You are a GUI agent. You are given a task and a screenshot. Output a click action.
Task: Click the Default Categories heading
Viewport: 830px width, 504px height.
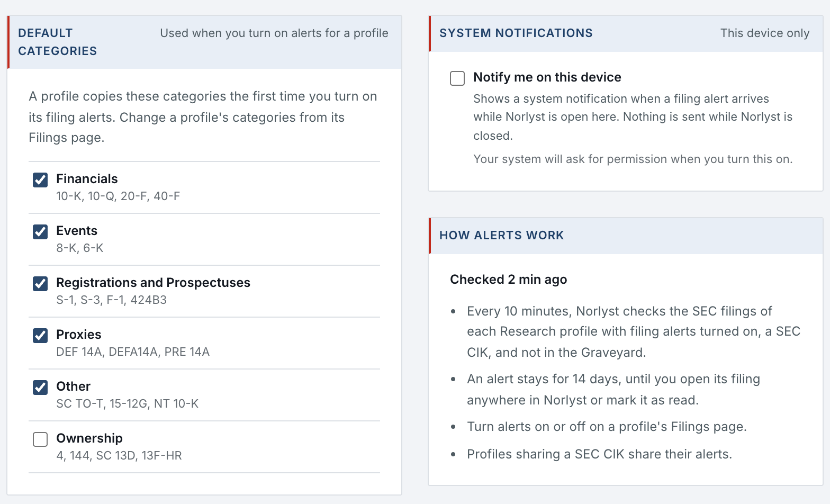point(57,42)
